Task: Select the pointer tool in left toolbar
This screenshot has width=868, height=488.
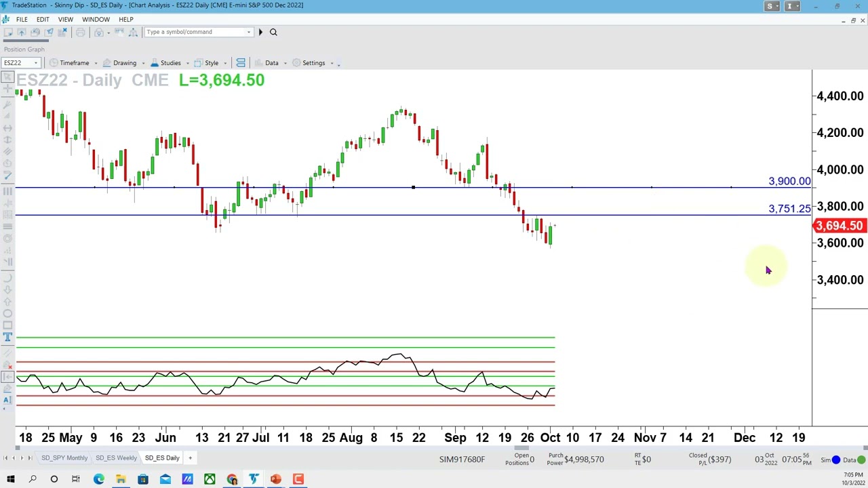Action: tap(7, 76)
